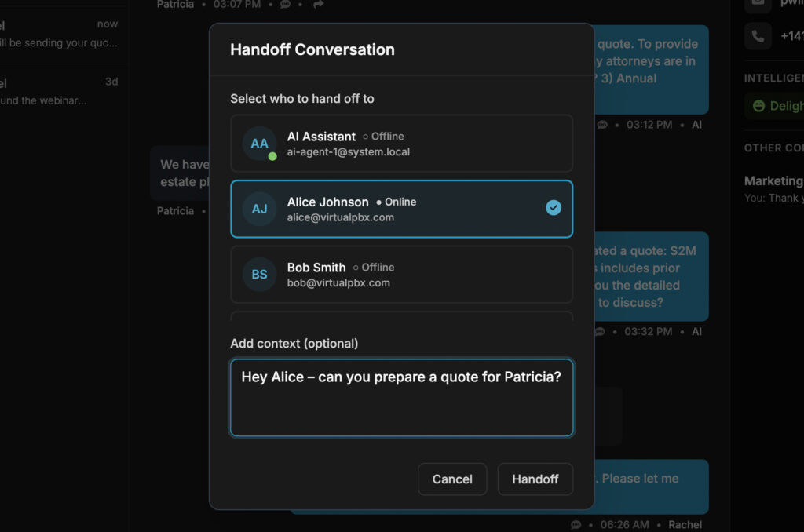The height and width of the screenshot is (532, 804).
Task: Open the conversation updated 3d ago
Action: [59, 91]
